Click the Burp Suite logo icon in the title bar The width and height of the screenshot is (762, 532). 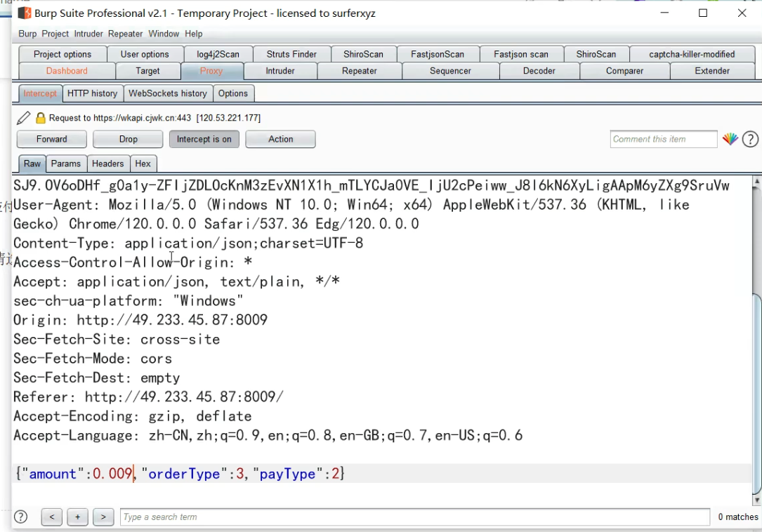[x=25, y=13]
